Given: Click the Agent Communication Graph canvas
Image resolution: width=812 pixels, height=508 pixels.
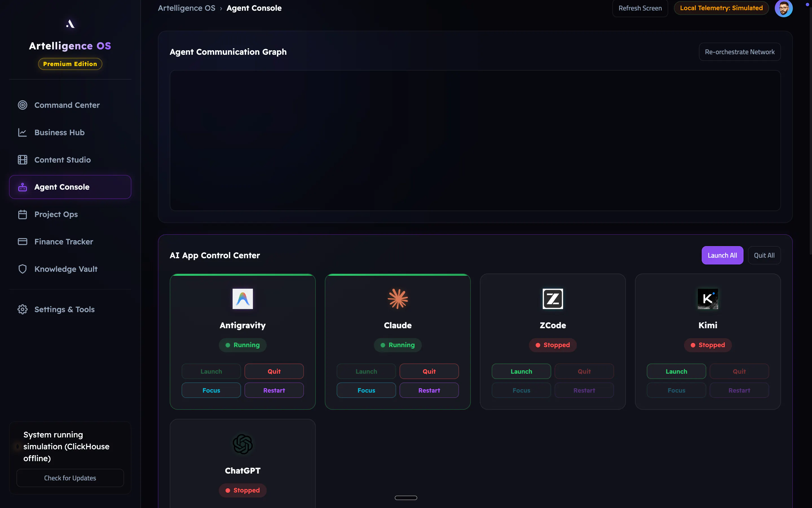Looking at the screenshot, I should (x=475, y=141).
